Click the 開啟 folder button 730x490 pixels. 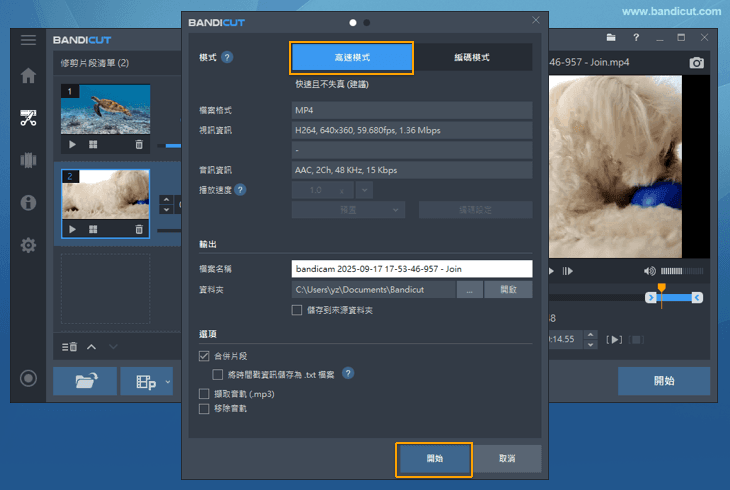pos(508,290)
